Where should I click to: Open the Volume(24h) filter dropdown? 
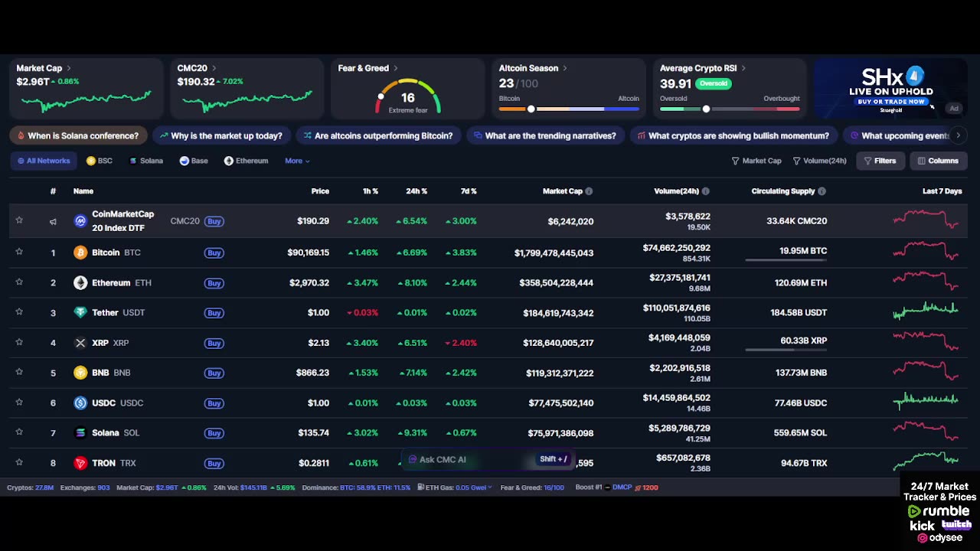click(820, 161)
